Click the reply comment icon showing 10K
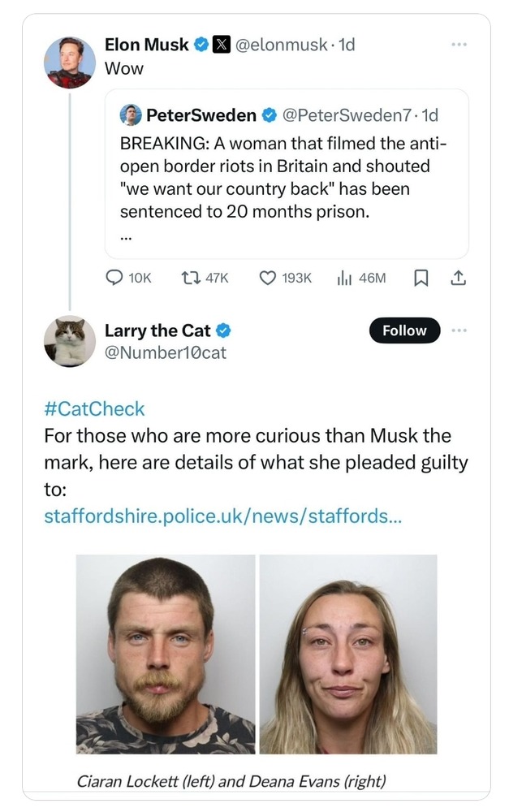 (x=115, y=278)
